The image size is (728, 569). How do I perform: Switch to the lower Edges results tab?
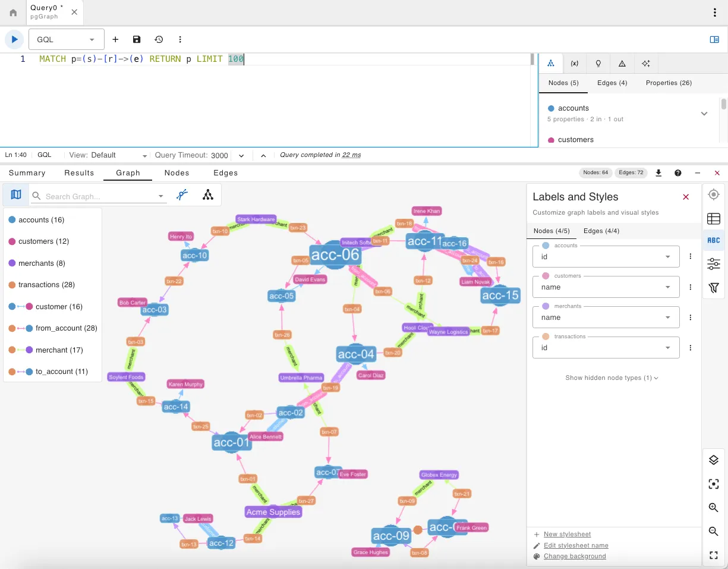(226, 173)
